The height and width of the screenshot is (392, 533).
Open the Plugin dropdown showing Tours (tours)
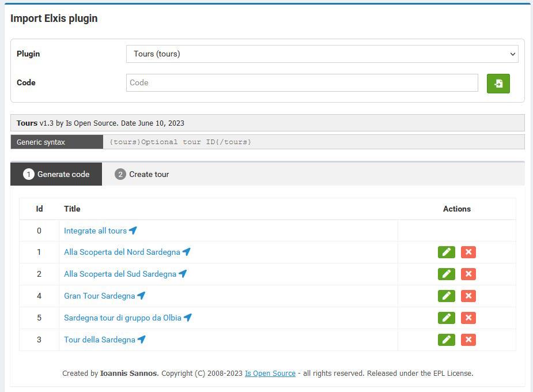(x=322, y=54)
